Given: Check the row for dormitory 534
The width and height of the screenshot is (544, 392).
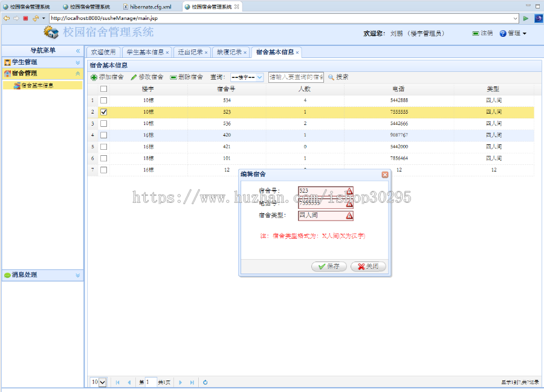Looking at the screenshot, I should point(103,100).
